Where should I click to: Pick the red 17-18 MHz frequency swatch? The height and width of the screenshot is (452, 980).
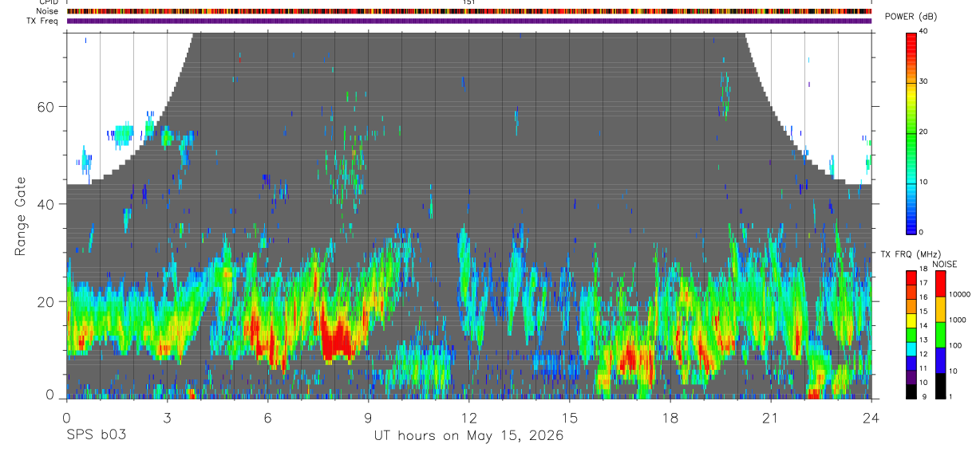click(x=911, y=277)
